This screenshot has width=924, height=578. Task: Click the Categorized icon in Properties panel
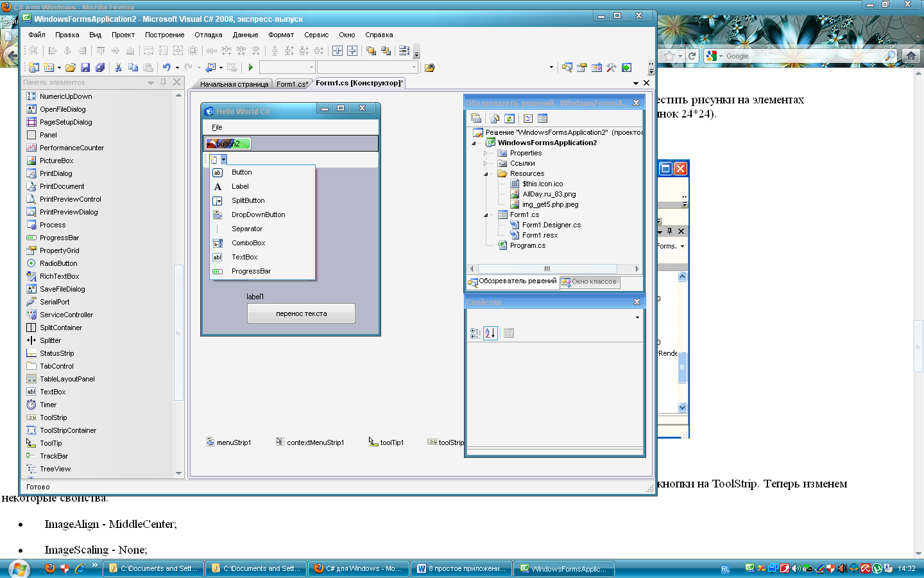click(x=475, y=333)
